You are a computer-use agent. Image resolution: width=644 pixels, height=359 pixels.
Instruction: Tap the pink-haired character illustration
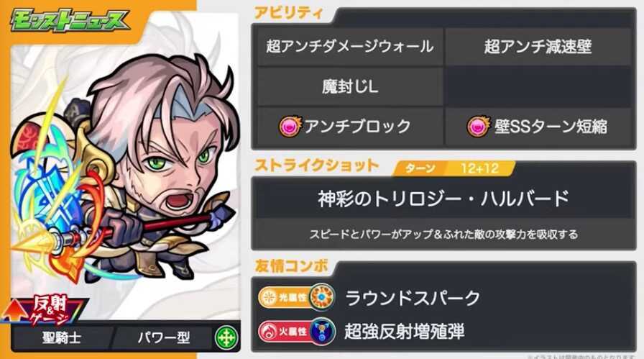point(123,168)
